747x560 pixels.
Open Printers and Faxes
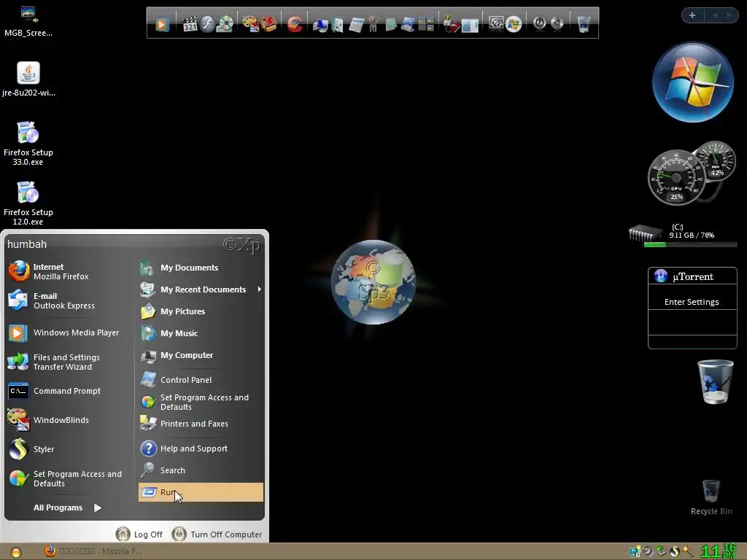click(x=201, y=424)
